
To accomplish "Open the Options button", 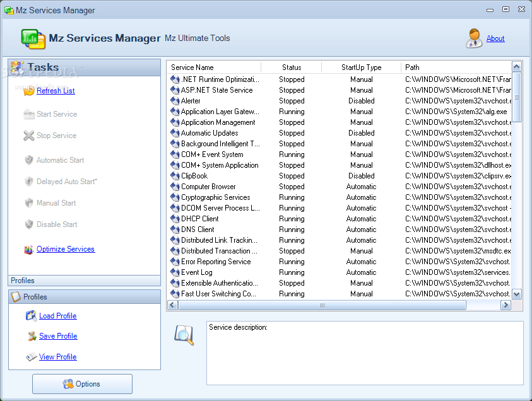I will (x=83, y=384).
